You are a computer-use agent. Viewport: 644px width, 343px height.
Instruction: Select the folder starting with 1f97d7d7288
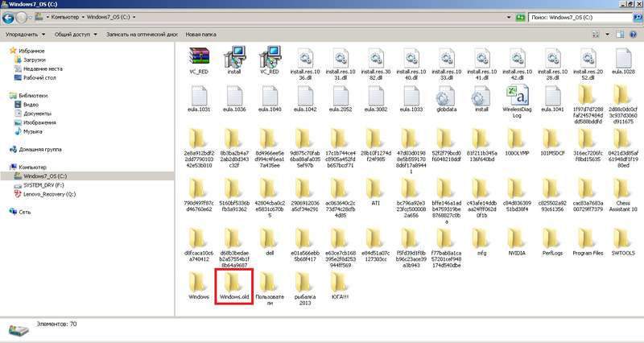[x=588, y=105]
